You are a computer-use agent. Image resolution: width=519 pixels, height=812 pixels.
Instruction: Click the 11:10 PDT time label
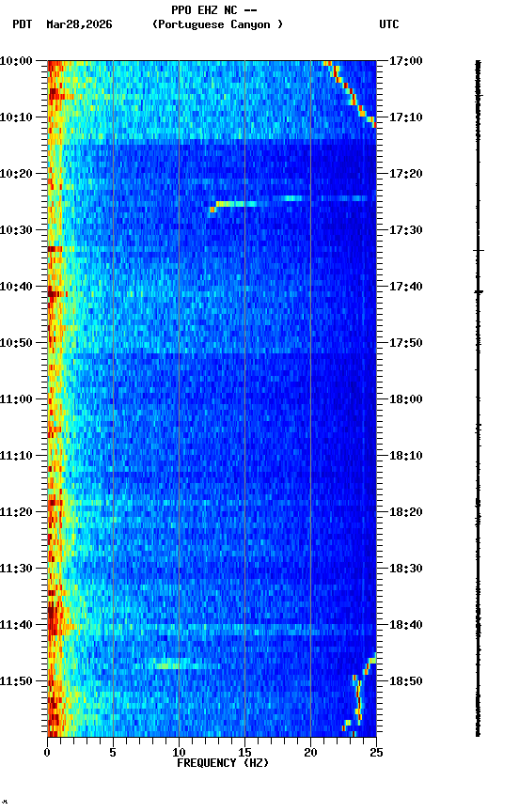coord(16,456)
